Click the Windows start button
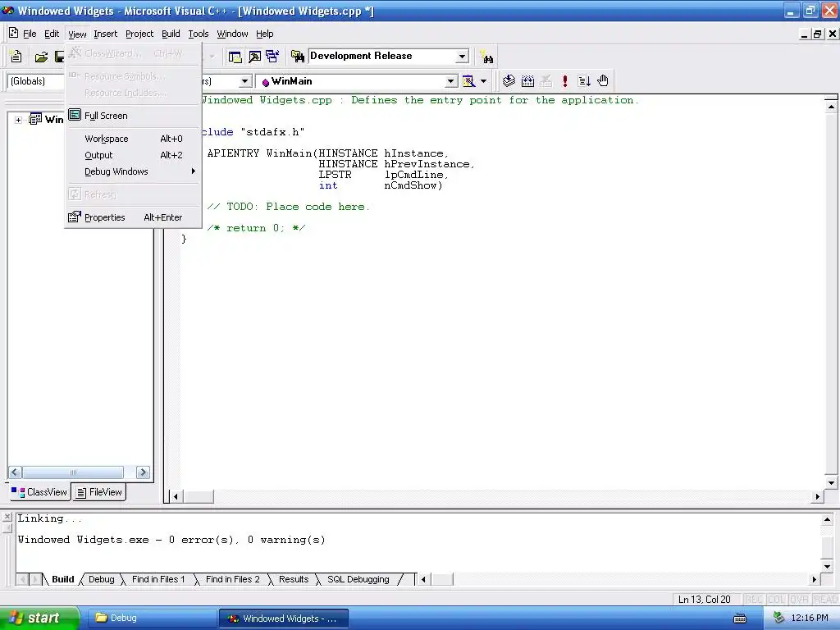 point(39,618)
